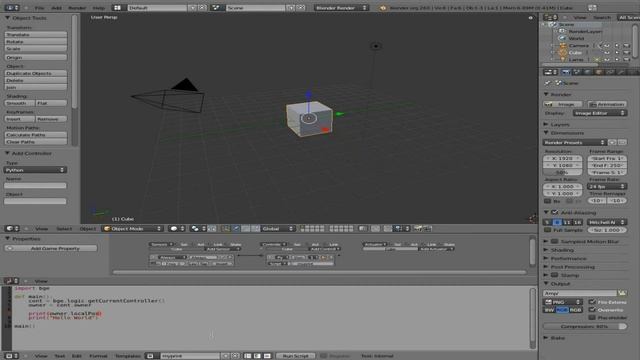Image resolution: width=640 pixels, height=360 pixels.
Task: Open the Select menu in 3D view header
Action: pyautogui.click(x=64, y=229)
